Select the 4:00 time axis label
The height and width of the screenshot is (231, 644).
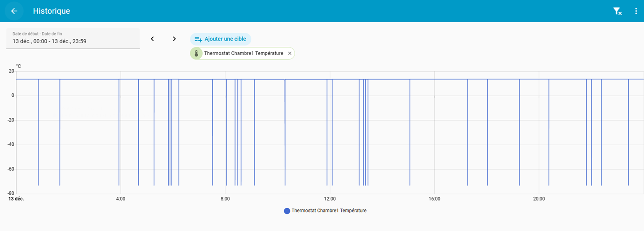[121, 199]
